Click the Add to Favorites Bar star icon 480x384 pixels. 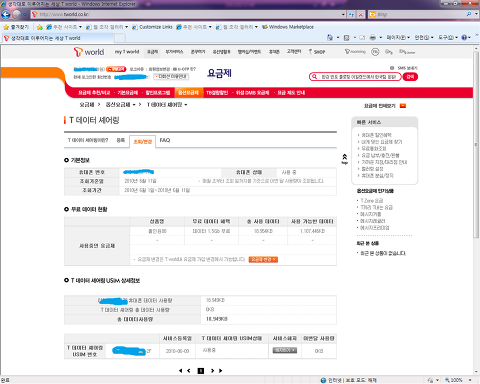click(x=40, y=27)
